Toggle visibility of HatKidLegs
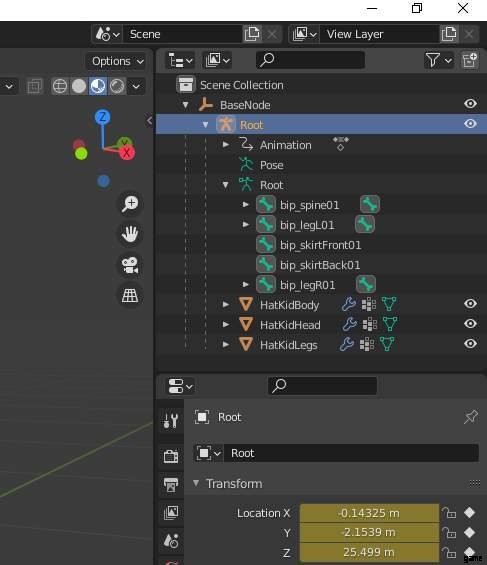Image resolution: width=487 pixels, height=565 pixels. pos(470,344)
